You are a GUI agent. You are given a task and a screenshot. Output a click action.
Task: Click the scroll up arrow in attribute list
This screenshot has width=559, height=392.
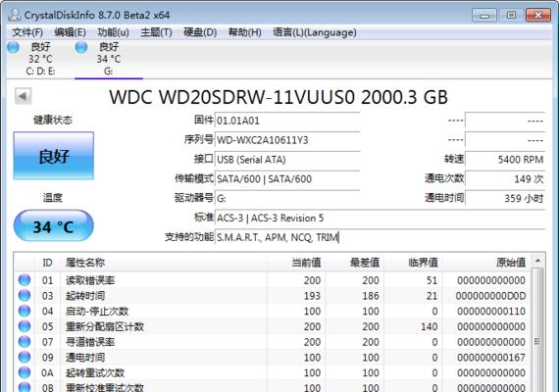click(x=537, y=262)
